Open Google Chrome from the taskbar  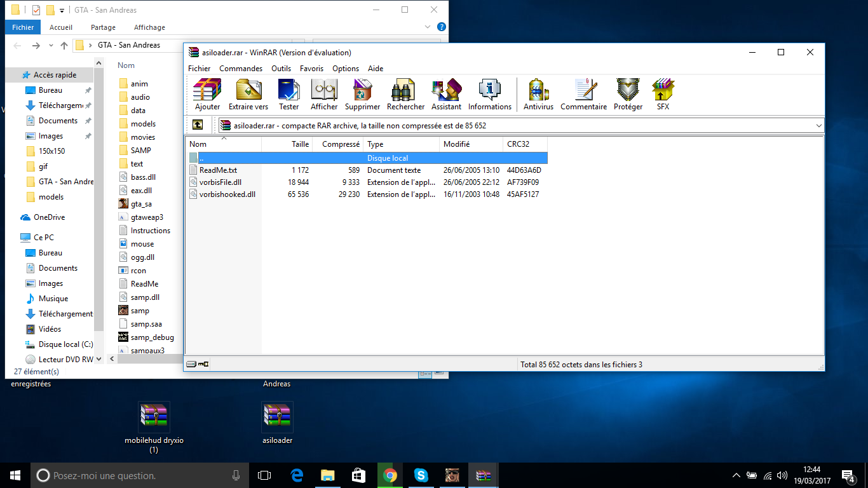click(390, 475)
